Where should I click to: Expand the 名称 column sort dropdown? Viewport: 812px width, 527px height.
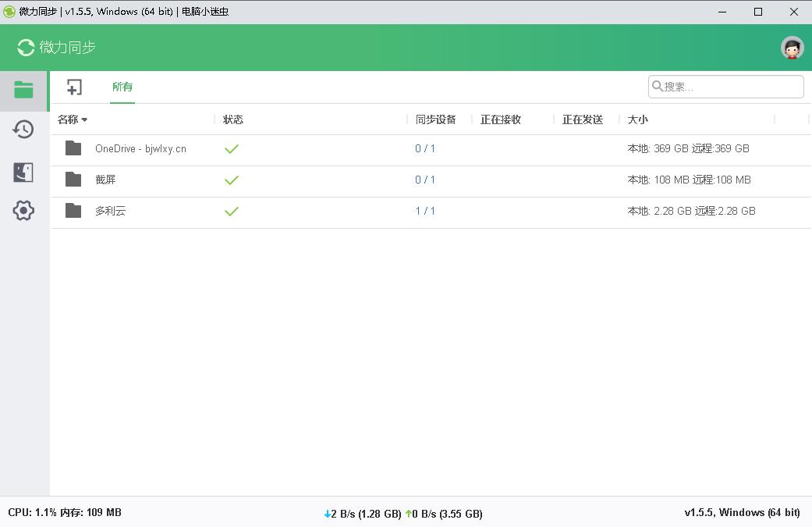pyautogui.click(x=83, y=119)
